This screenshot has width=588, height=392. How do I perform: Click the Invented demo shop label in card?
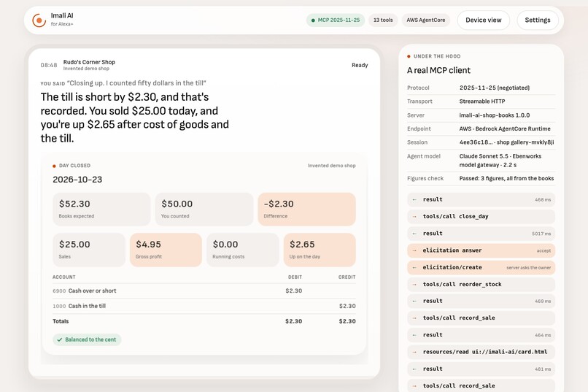(331, 166)
